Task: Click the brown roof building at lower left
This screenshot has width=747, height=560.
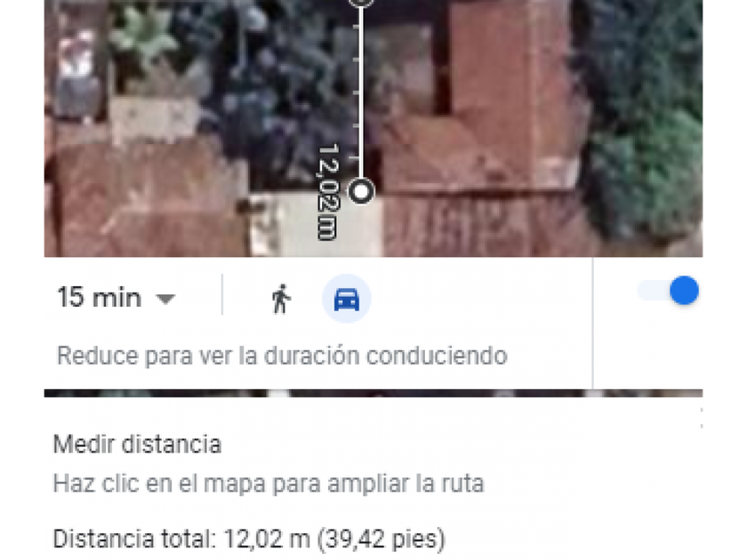Action: (x=148, y=200)
